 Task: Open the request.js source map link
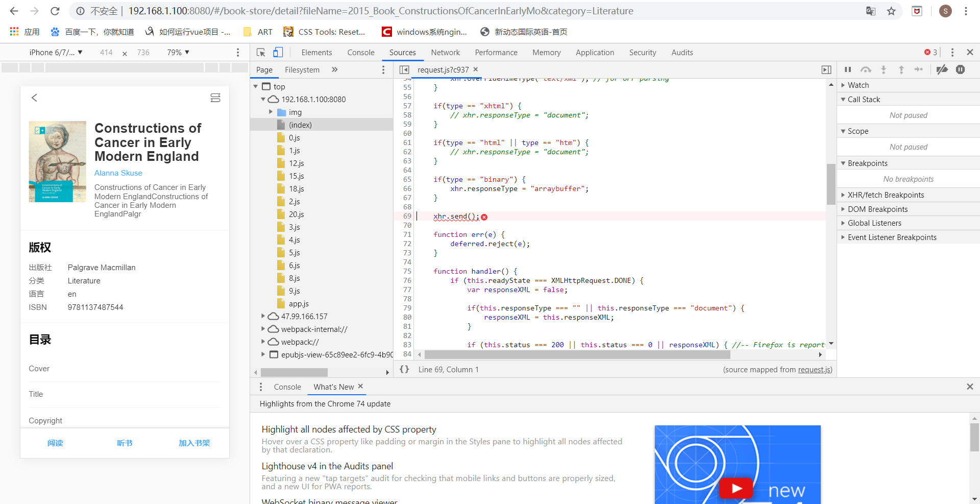pos(814,370)
